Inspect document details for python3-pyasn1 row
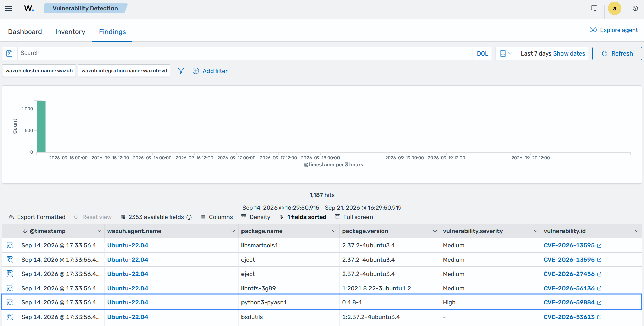Viewport: 644px width, 326px height. click(x=10, y=302)
